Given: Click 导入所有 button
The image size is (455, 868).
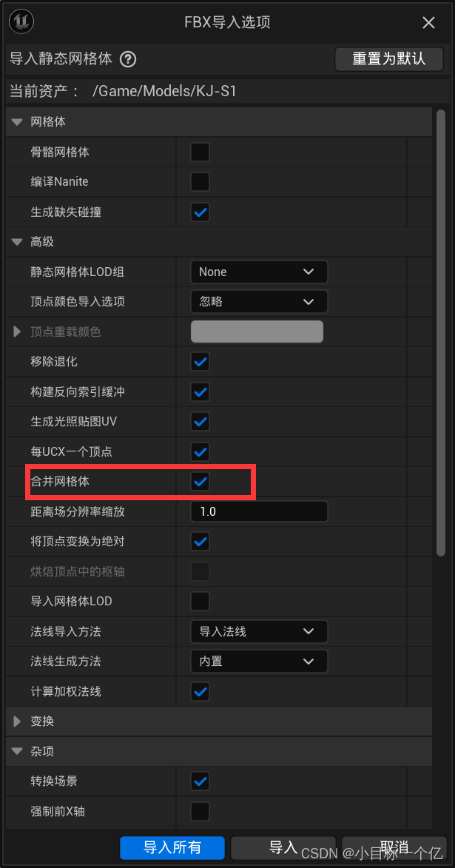Looking at the screenshot, I should (x=172, y=847).
